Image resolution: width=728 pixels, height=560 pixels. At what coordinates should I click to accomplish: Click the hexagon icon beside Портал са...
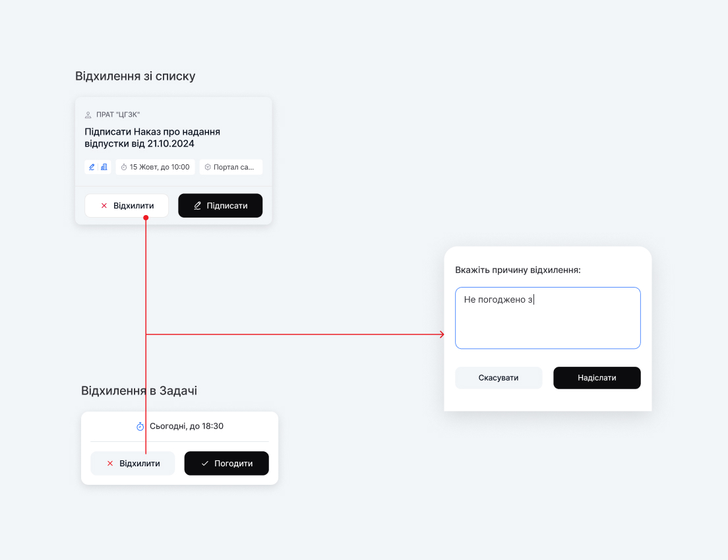coord(208,168)
